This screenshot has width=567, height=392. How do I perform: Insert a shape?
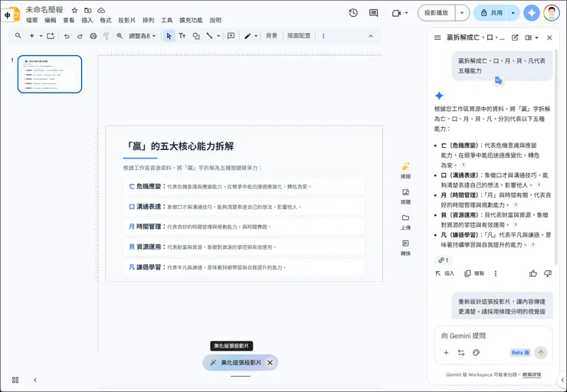click(x=196, y=36)
